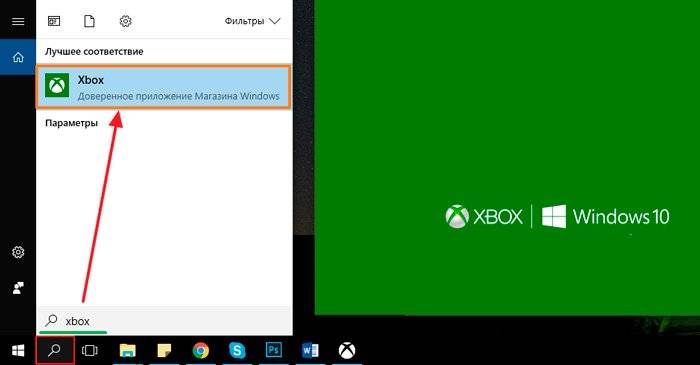Launch File Explorer from the taskbar
Viewport: 700px width, 365px height.
[128, 350]
